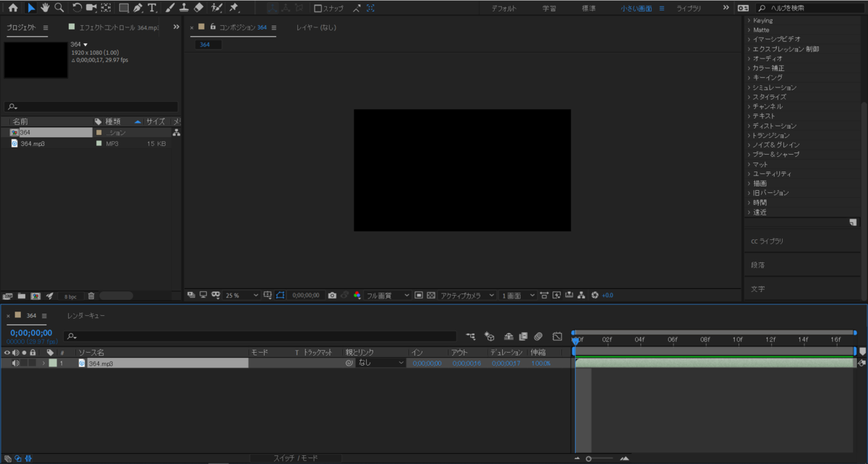868x464 pixels.
Task: Open the composition flowchart icon in viewer footer
Action: (x=582, y=296)
